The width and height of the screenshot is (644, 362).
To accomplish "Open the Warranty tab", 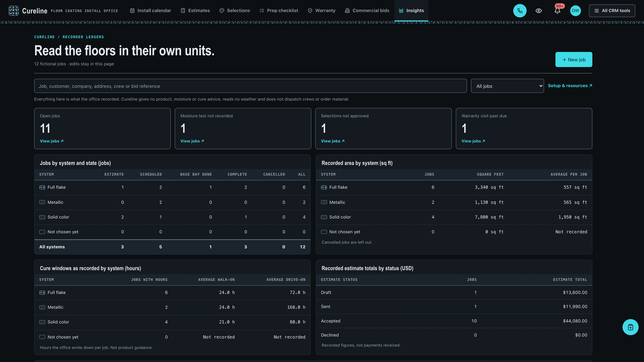I will 321,11.
